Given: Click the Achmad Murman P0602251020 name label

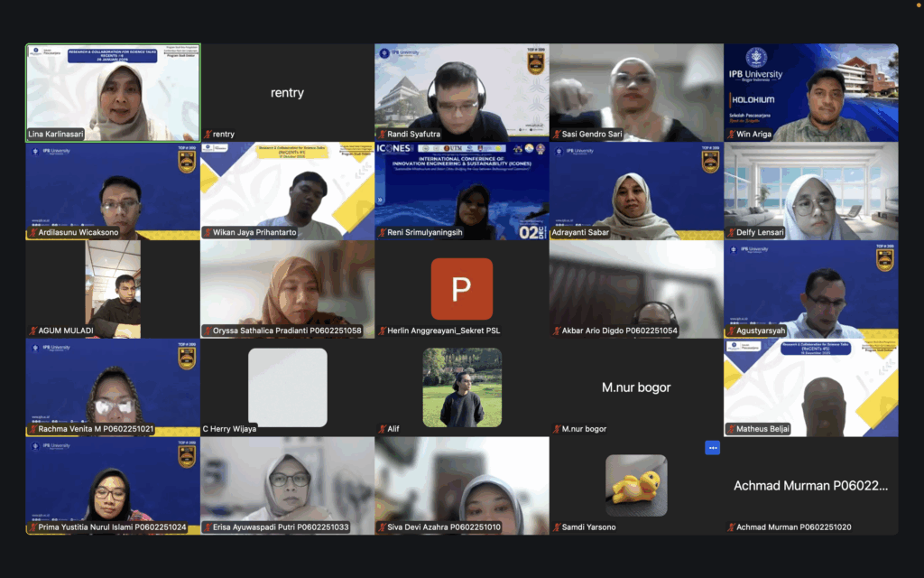Looking at the screenshot, I should click(x=793, y=527).
